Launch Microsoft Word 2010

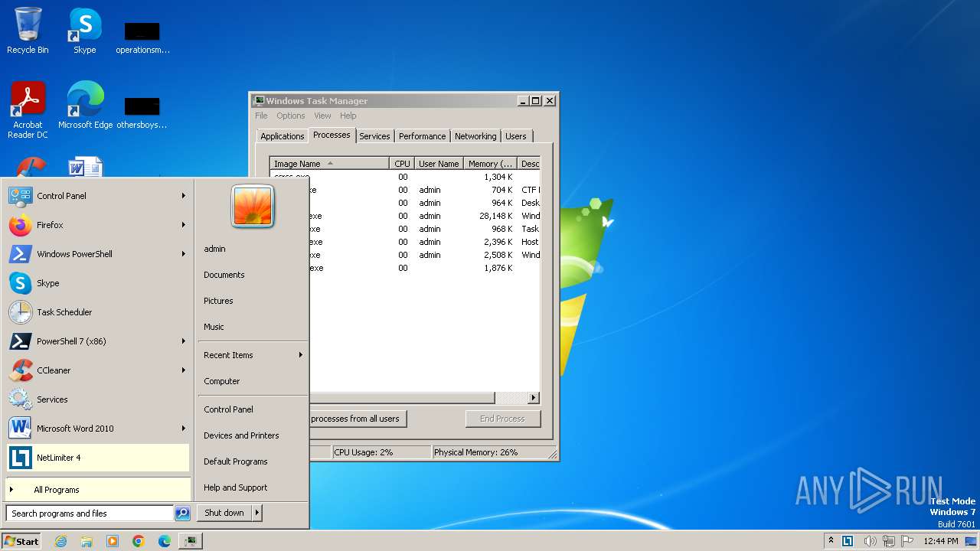pyautogui.click(x=98, y=429)
